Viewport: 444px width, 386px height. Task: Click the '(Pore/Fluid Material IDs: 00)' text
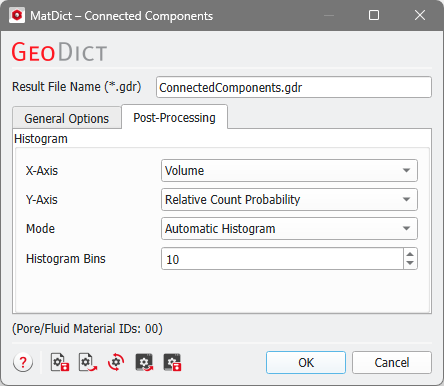[87, 329]
